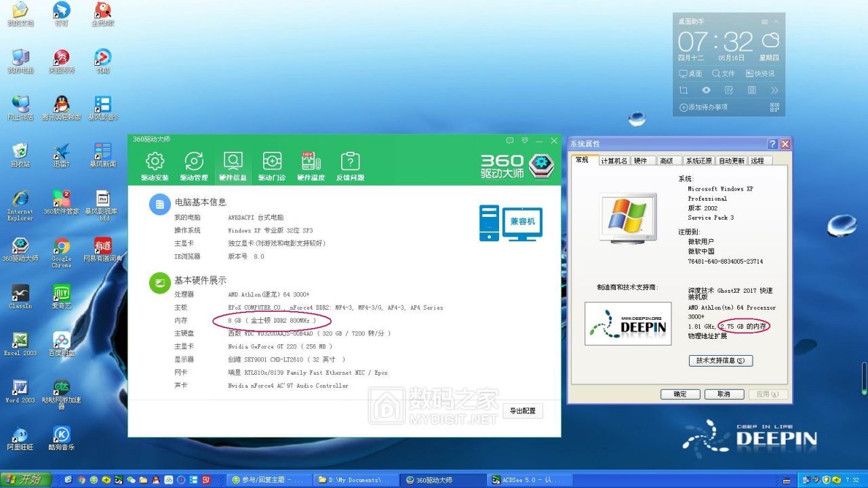Screen dimensions: 868x488
Task: Open 网易有道词典 desktop icon
Action: coord(103,249)
